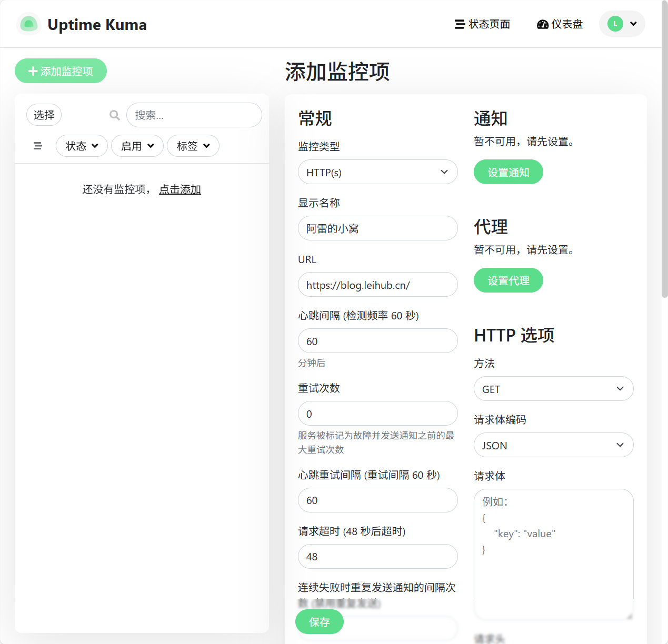Viewport: 668px width, 644px height.
Task: Open the 状态页面 menu item
Action: coord(482,24)
